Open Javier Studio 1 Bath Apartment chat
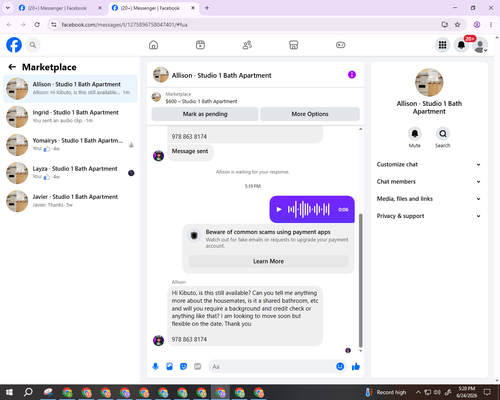The image size is (500, 400). [70, 201]
